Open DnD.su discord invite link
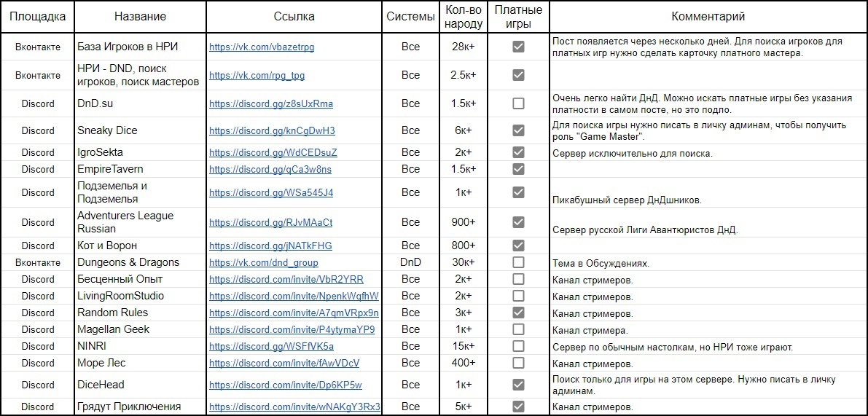The width and height of the screenshot is (868, 416). [x=271, y=103]
